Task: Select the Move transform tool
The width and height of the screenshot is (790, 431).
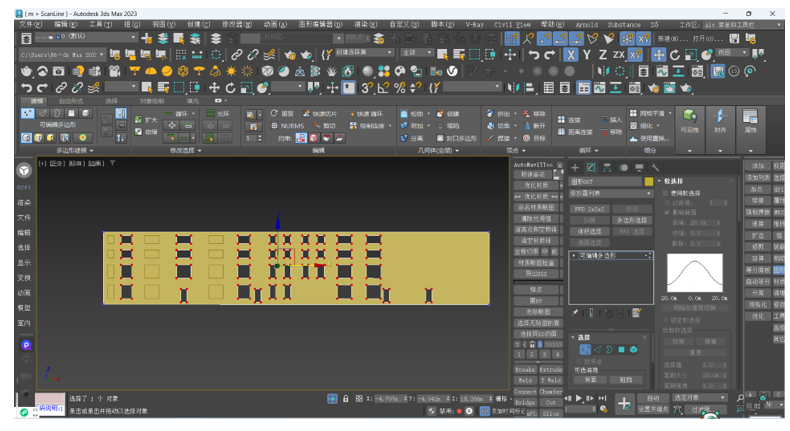Action: point(214,88)
